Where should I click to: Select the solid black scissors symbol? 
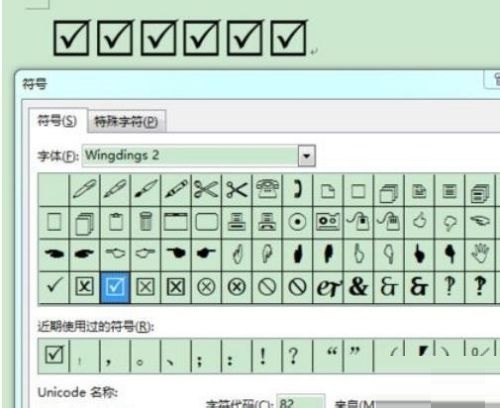click(237, 190)
